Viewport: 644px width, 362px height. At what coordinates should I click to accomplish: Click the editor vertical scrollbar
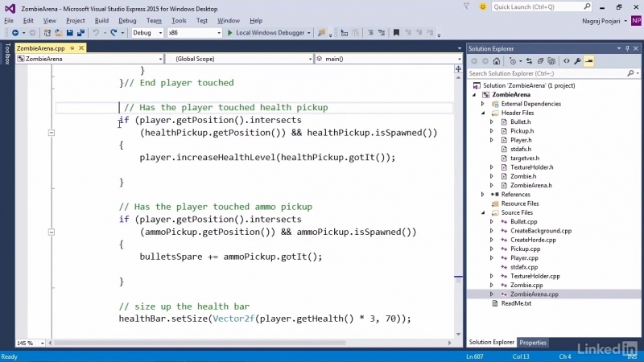[458, 201]
